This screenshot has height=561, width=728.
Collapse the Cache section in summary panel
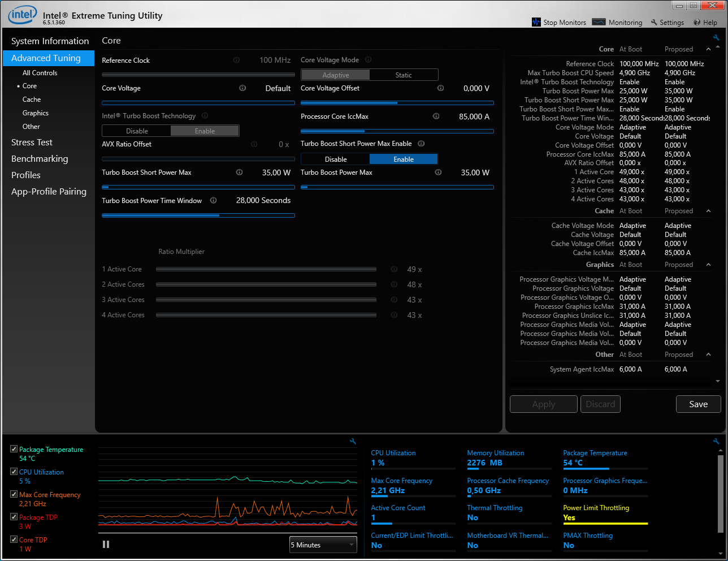[708, 211]
